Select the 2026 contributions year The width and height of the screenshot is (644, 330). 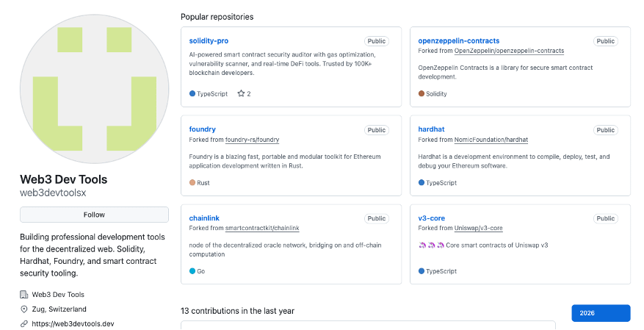[601, 313]
